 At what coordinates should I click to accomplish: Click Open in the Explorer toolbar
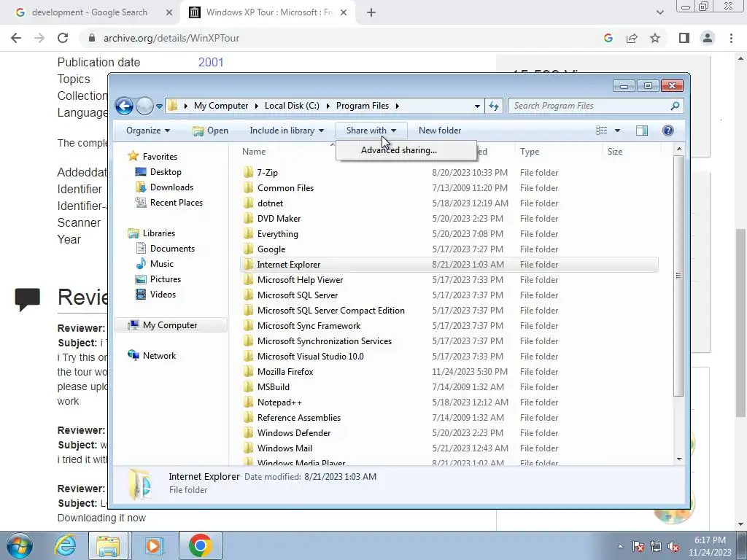(210, 131)
